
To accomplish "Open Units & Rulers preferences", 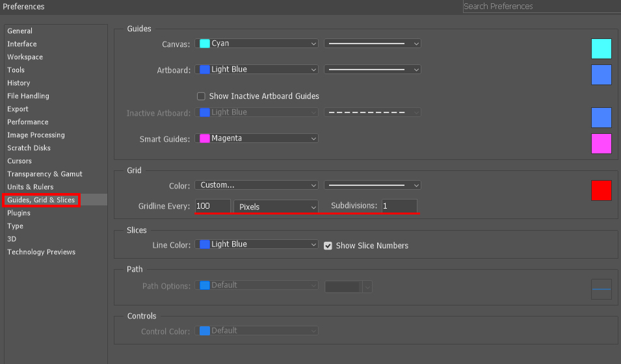I will click(30, 187).
